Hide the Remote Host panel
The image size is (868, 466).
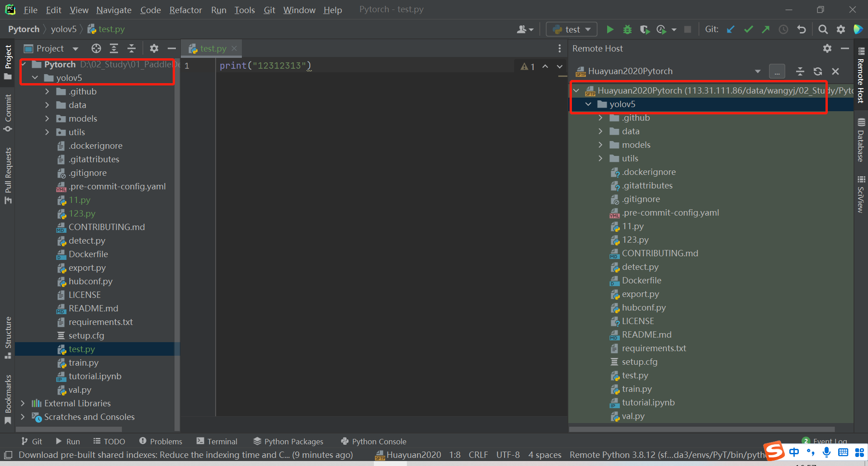844,48
